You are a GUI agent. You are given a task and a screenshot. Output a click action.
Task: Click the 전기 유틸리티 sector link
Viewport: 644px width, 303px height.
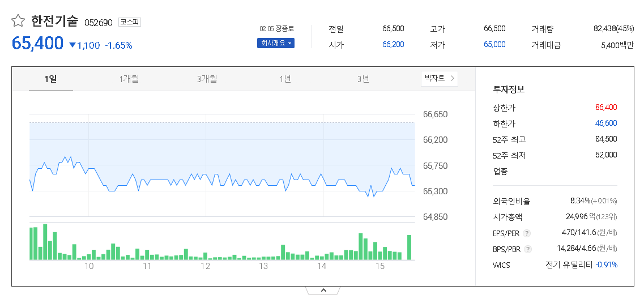(569, 265)
